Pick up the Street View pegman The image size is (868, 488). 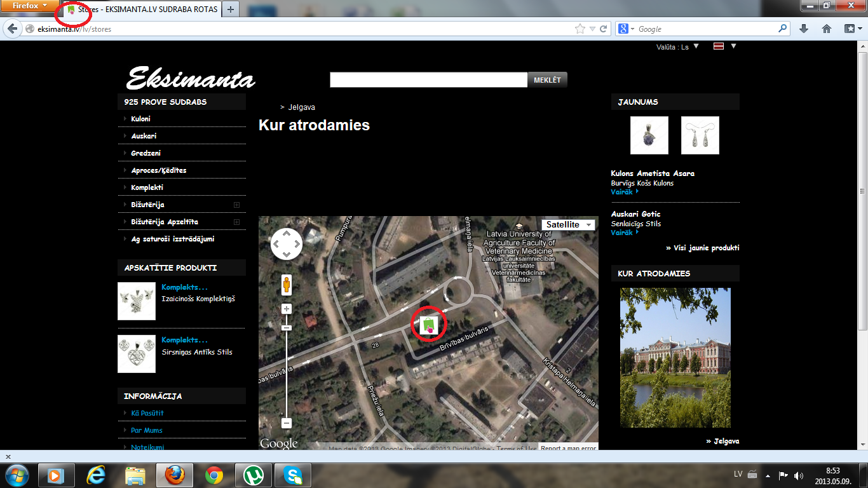point(287,284)
